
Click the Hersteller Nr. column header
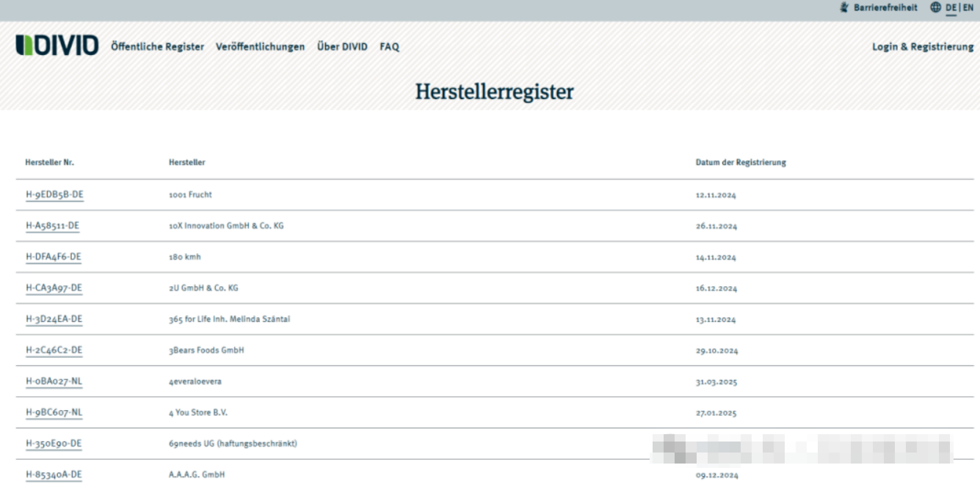coord(49,162)
